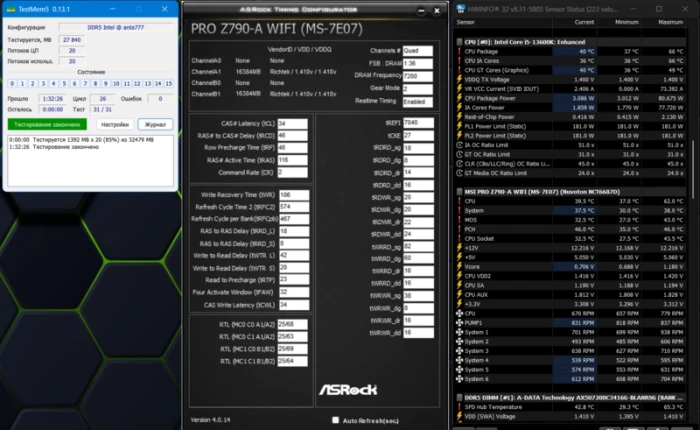Click the Write Recovery Time (tWR) field
The width and height of the screenshot is (700, 430).
coord(294,195)
